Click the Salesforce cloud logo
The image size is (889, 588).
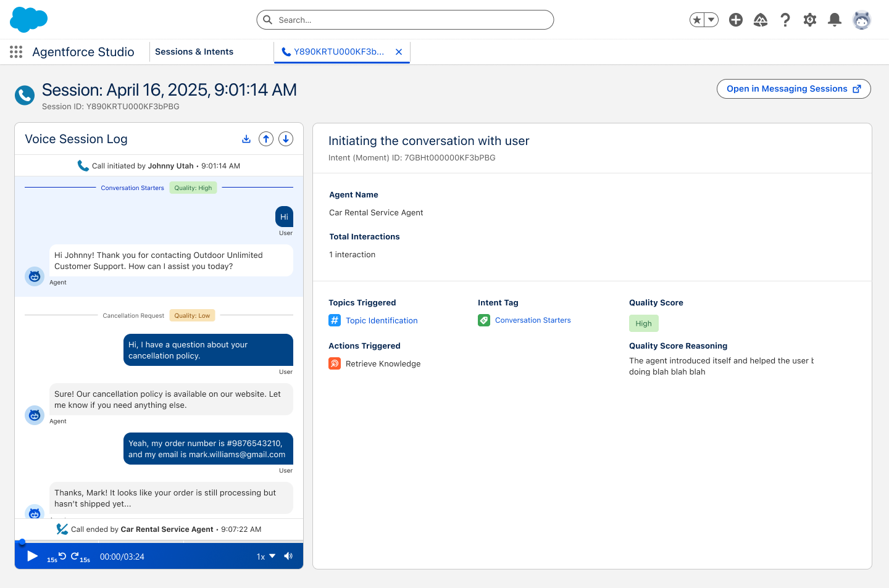click(28, 20)
